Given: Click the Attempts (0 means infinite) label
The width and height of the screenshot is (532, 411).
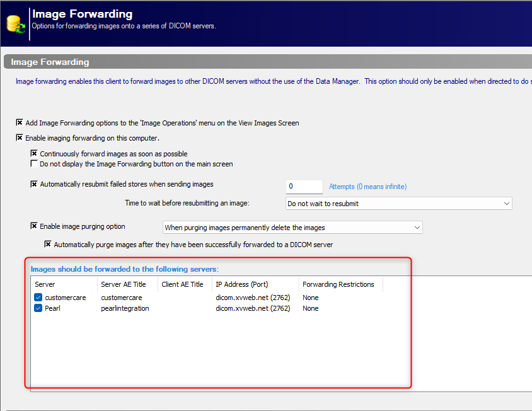Looking at the screenshot, I should tap(367, 187).
